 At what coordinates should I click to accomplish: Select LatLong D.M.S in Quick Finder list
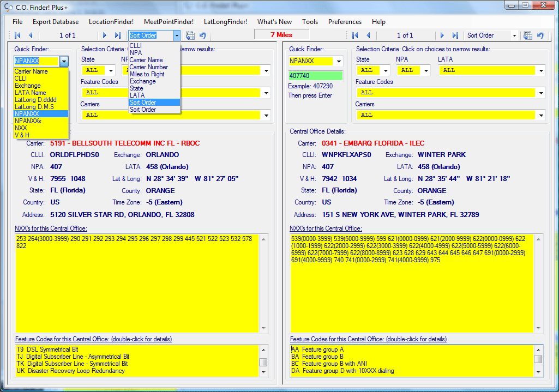41,107
